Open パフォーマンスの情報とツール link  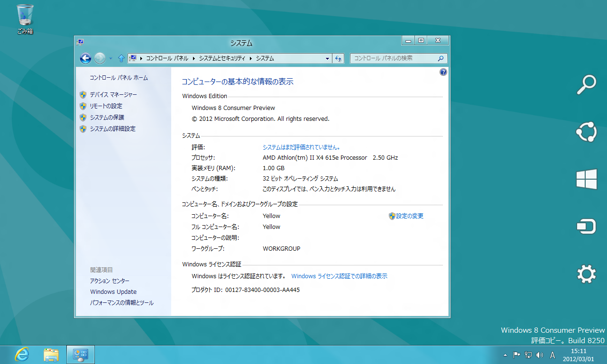point(122,303)
